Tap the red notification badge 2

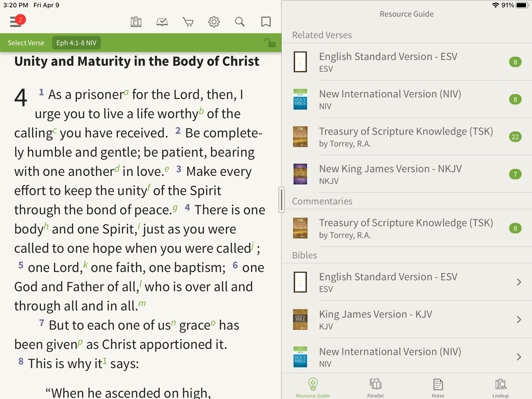point(20,20)
